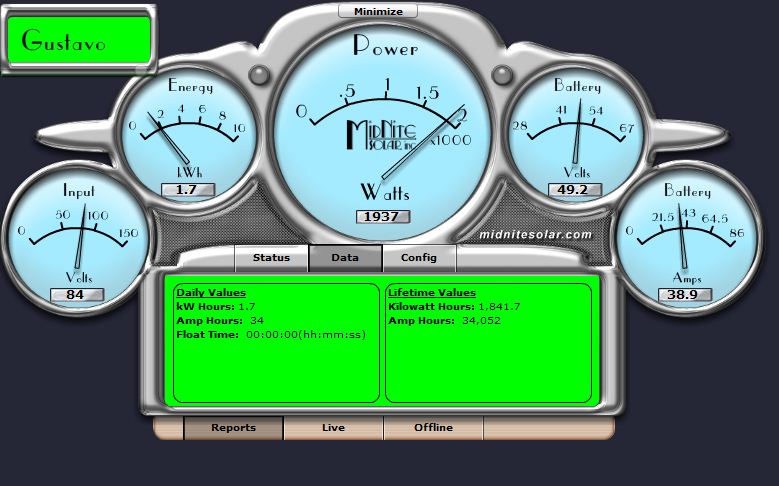Click the Energy kWh gauge

point(189,137)
